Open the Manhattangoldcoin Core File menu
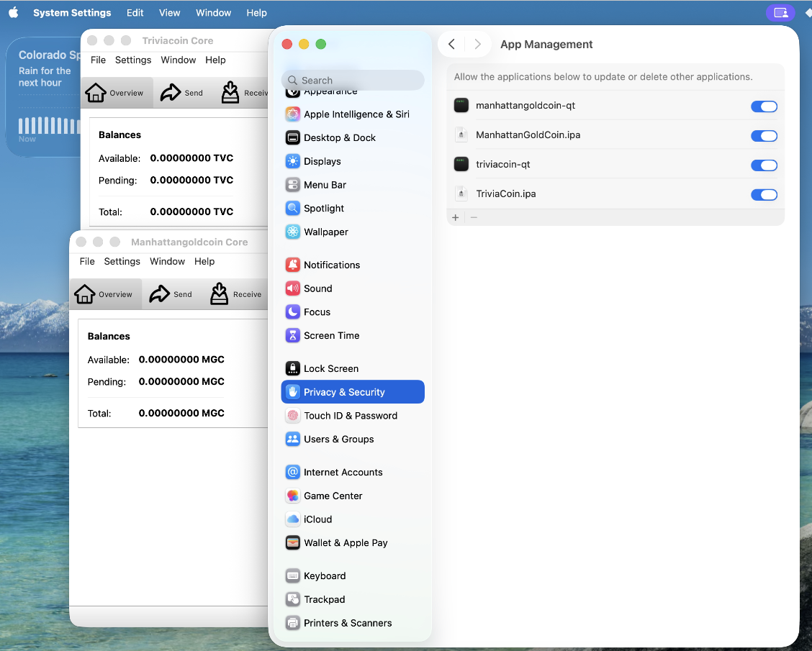 pos(87,261)
